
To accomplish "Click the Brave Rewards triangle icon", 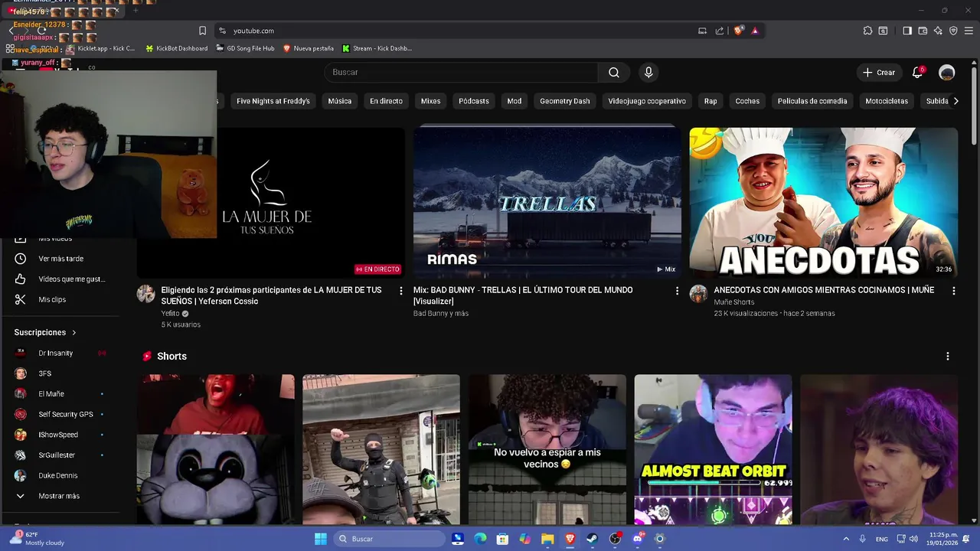I will point(755,31).
